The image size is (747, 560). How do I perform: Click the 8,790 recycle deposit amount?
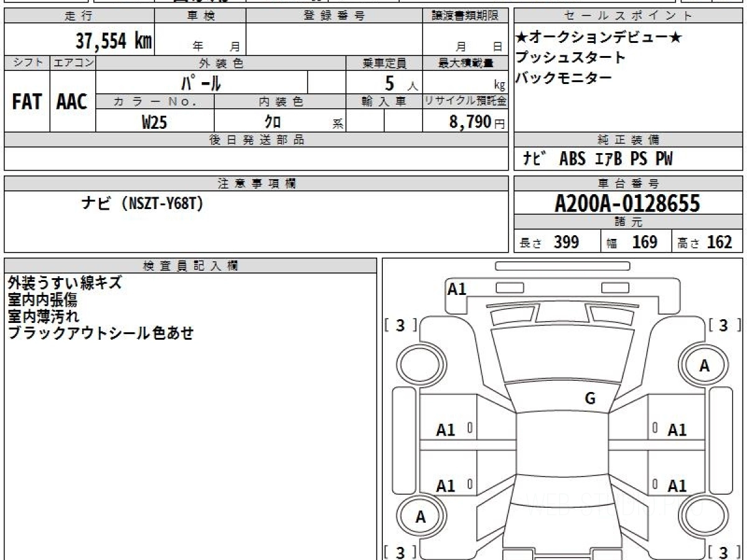[x=471, y=123]
